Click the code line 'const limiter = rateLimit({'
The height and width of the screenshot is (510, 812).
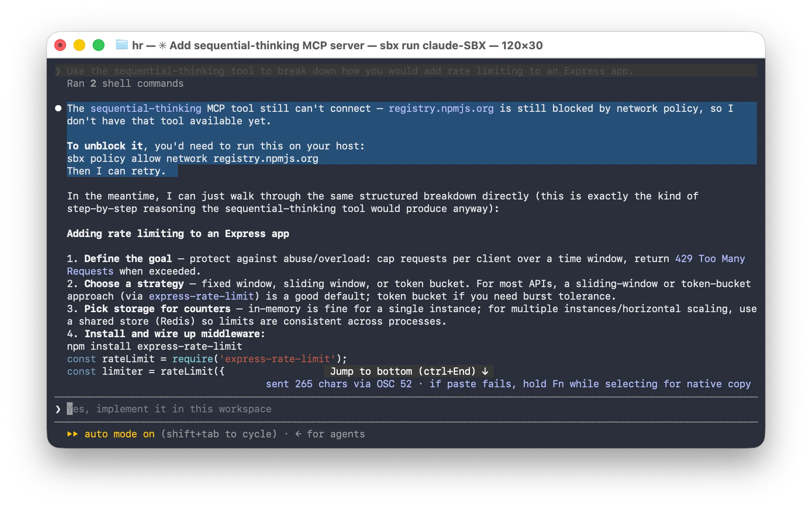[146, 371]
